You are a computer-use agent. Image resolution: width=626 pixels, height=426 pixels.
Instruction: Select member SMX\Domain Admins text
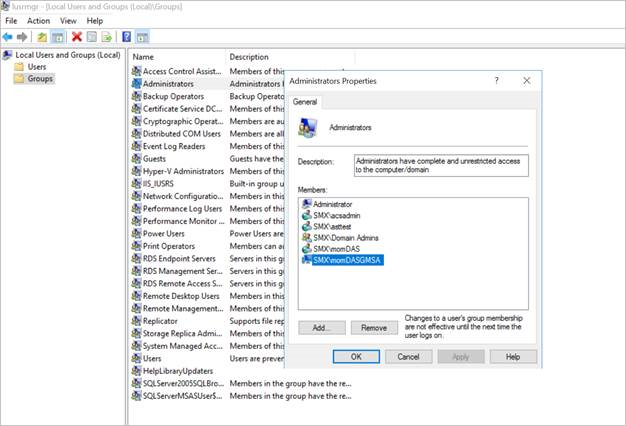click(x=346, y=238)
